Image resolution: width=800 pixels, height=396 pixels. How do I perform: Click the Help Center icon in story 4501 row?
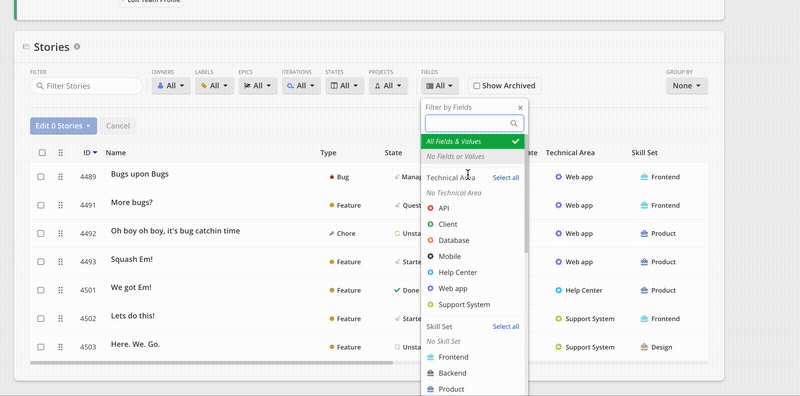(x=559, y=290)
